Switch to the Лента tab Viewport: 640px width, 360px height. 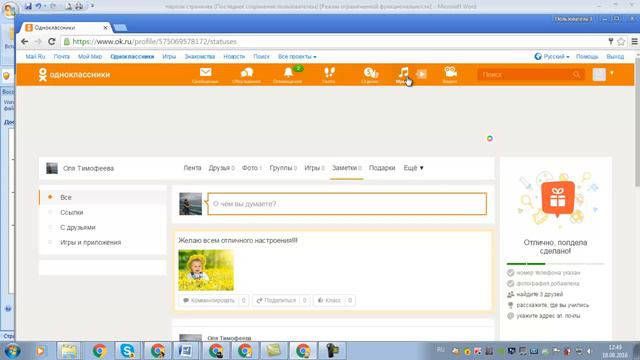pyautogui.click(x=192, y=168)
